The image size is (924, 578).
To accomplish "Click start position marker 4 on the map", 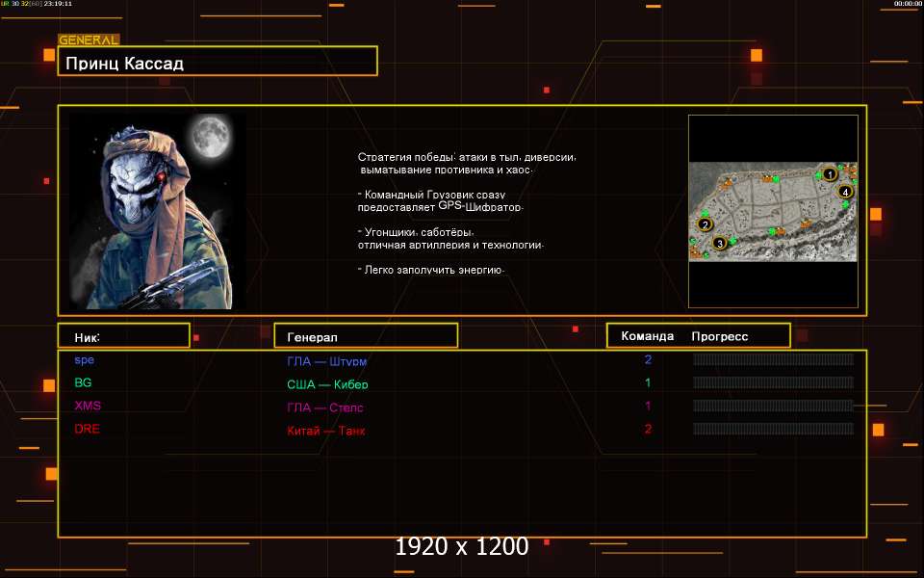I will click(x=845, y=192).
